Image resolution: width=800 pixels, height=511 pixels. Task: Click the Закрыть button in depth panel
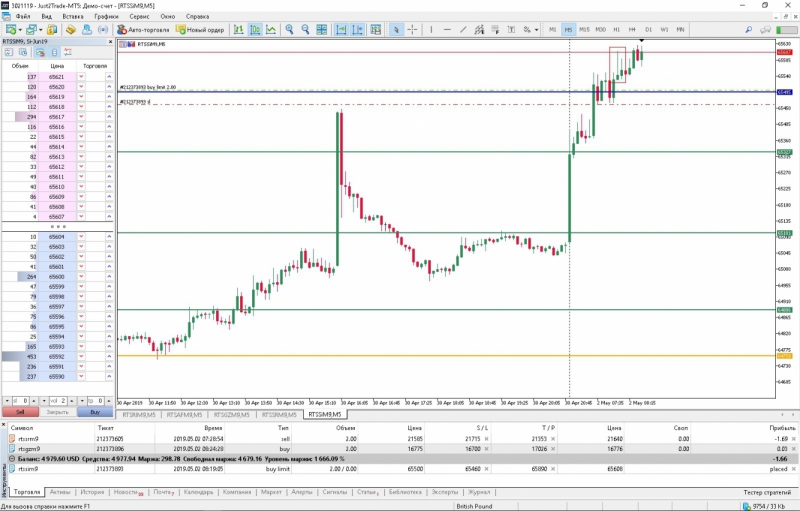coord(58,412)
